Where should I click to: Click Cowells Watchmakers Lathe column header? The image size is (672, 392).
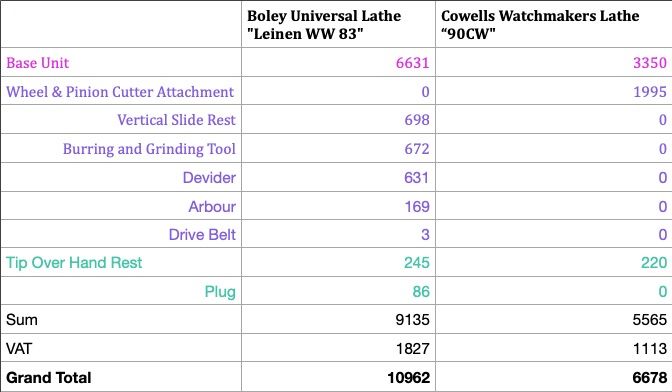[x=540, y=24]
